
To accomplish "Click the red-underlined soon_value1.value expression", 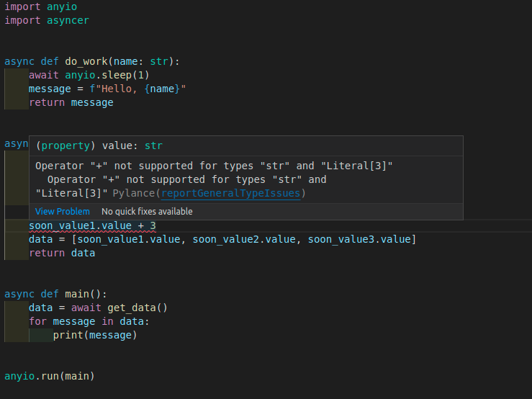I will [79, 226].
